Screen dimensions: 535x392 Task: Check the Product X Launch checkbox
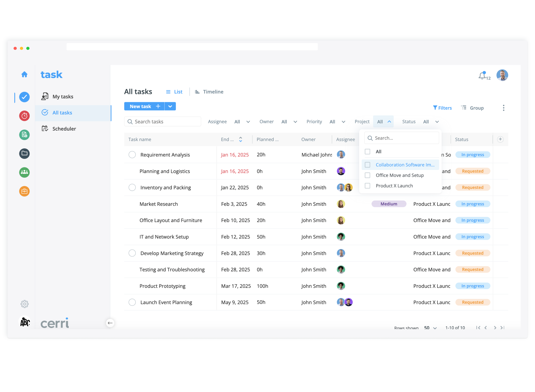point(368,186)
